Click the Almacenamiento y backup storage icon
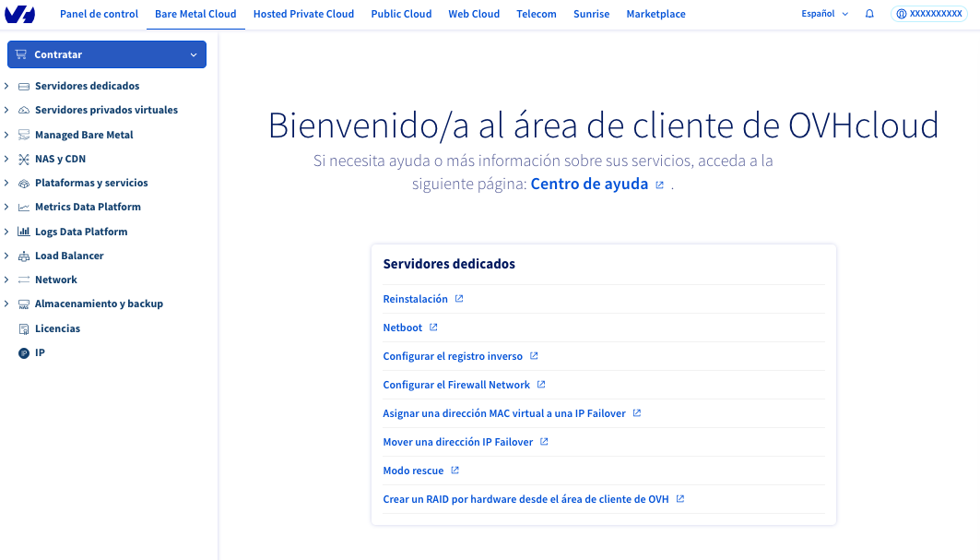The width and height of the screenshot is (980, 560). 22,303
